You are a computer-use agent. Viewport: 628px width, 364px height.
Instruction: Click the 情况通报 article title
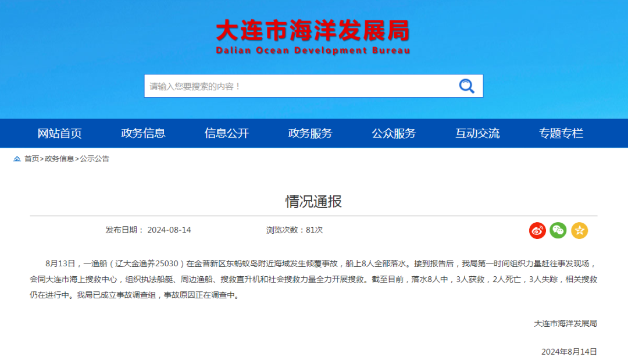tap(313, 201)
